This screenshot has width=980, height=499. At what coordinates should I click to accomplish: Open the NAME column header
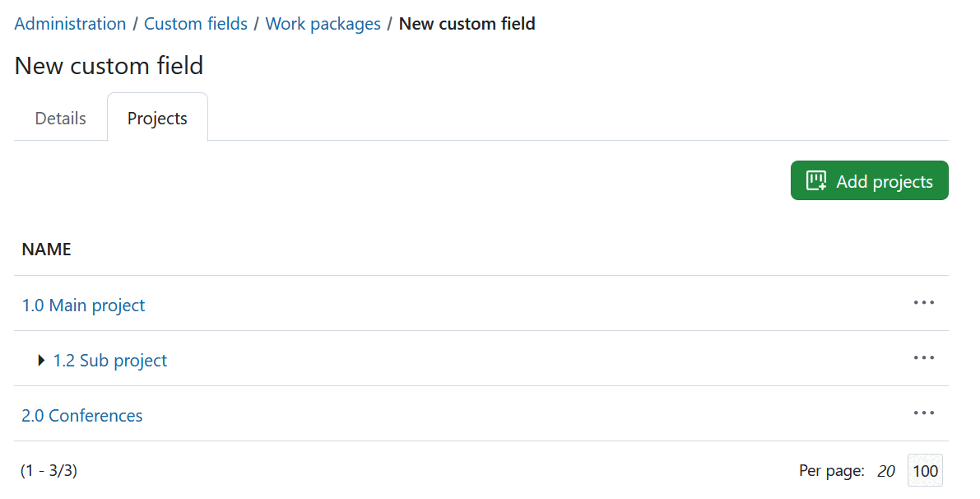click(x=46, y=249)
